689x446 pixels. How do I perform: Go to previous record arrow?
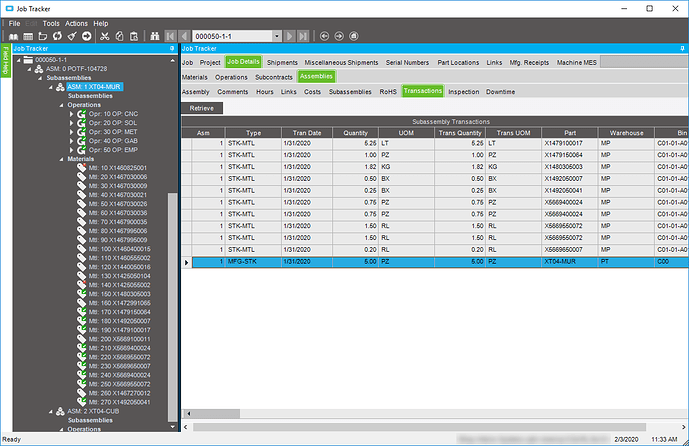pyautogui.click(x=185, y=36)
